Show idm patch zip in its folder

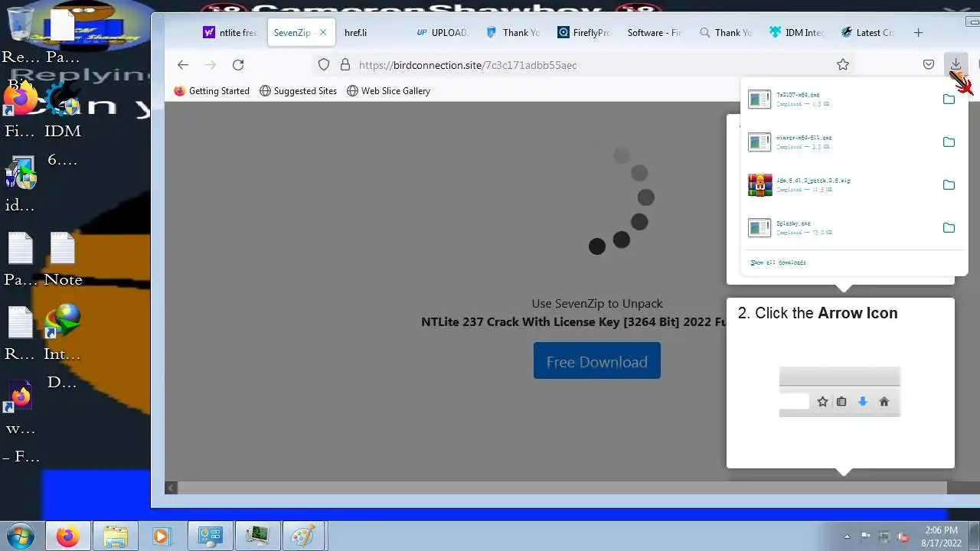[x=949, y=185]
